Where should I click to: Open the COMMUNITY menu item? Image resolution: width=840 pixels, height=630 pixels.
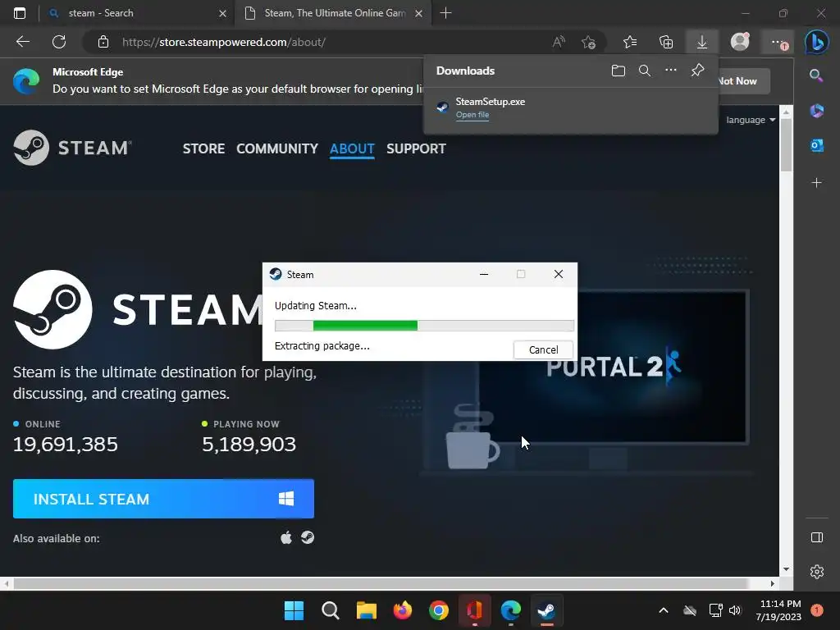point(277,148)
